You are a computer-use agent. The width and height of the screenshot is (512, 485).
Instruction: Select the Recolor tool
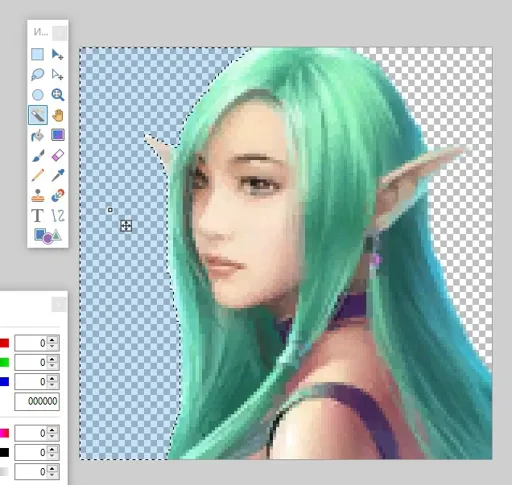coord(58,196)
